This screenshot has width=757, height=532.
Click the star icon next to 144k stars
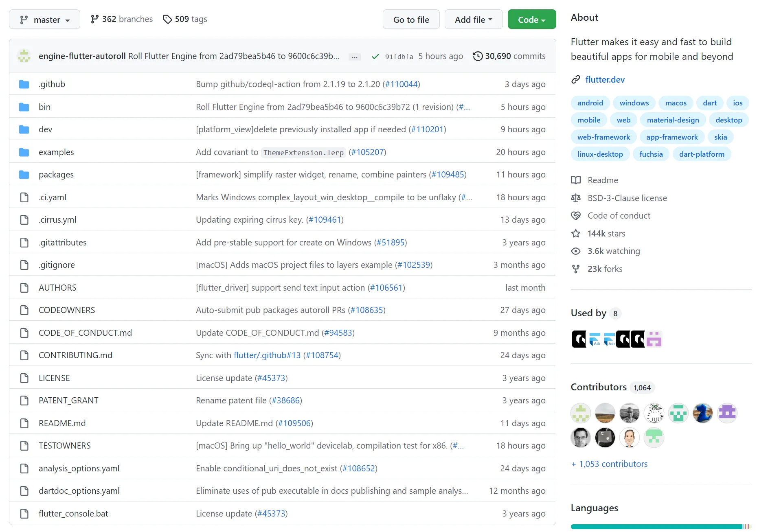pyautogui.click(x=576, y=234)
